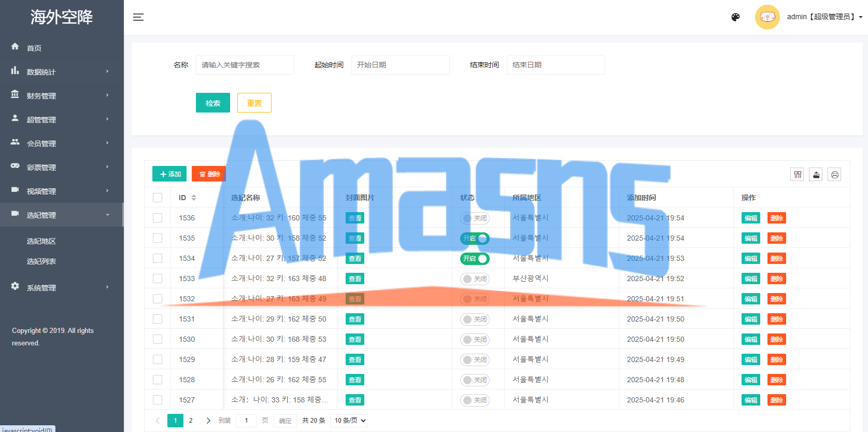The width and height of the screenshot is (868, 432).
Task: Tick the select-all header checkbox
Action: 158,198
